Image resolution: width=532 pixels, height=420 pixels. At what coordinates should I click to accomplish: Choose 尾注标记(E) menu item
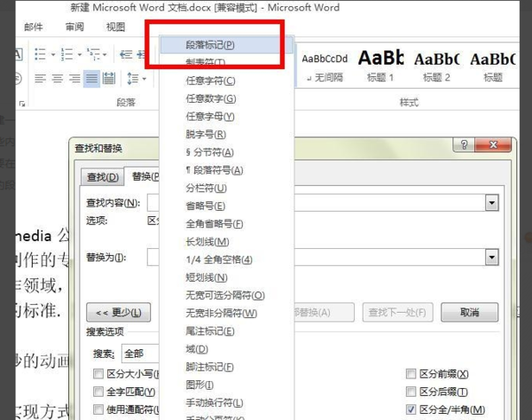click(x=227, y=331)
